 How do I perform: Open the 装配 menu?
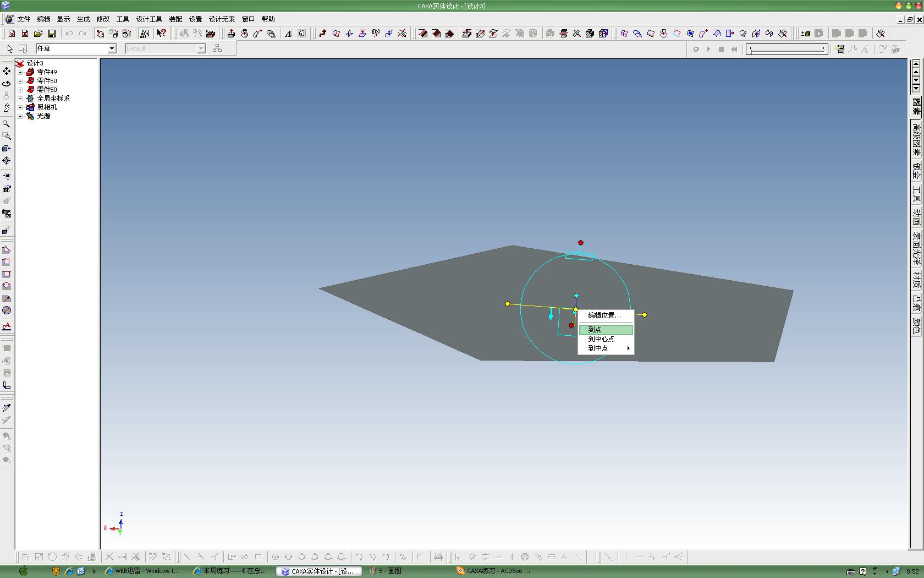pos(175,19)
